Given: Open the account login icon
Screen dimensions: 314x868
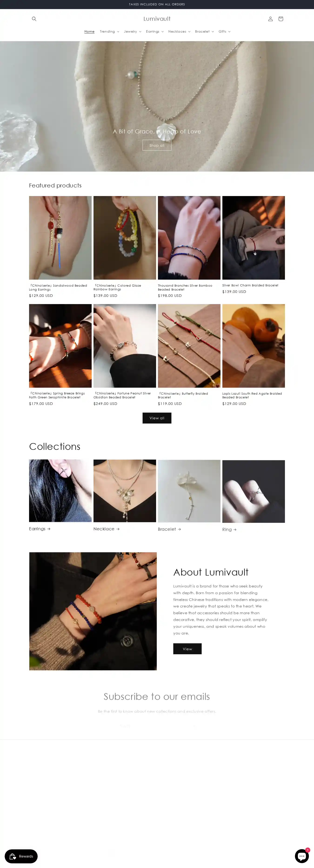Looking at the screenshot, I should (270, 19).
